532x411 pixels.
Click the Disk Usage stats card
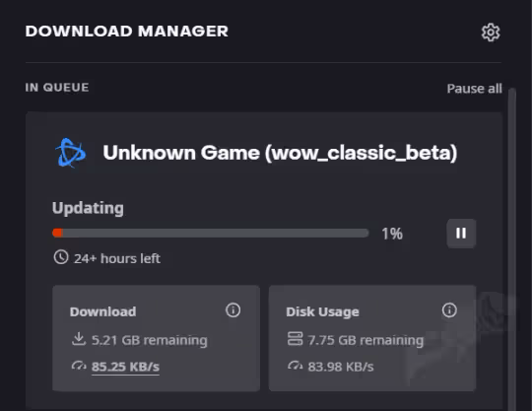pyautogui.click(x=372, y=338)
